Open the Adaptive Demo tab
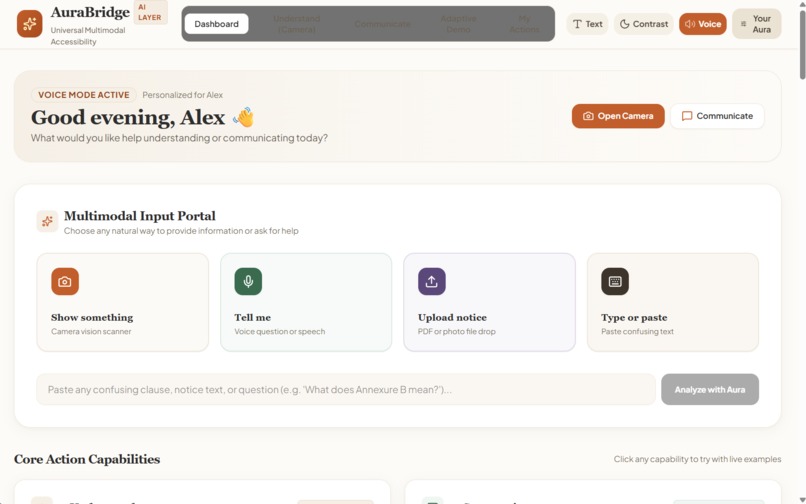 pos(458,24)
